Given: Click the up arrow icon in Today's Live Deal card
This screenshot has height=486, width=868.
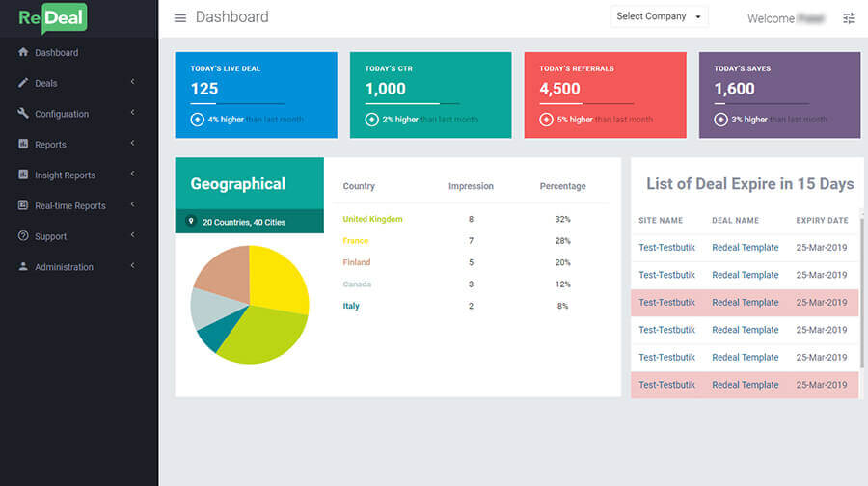Looking at the screenshot, I should point(197,120).
